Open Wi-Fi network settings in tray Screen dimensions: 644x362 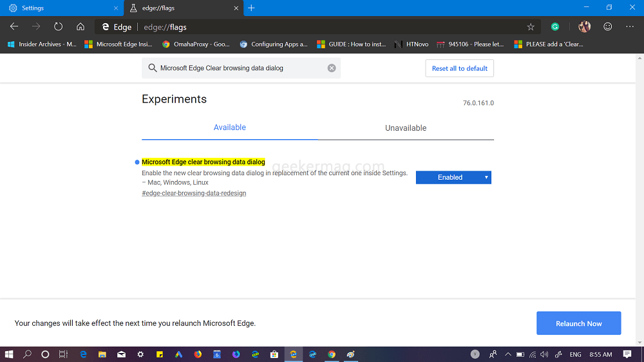coord(533,354)
